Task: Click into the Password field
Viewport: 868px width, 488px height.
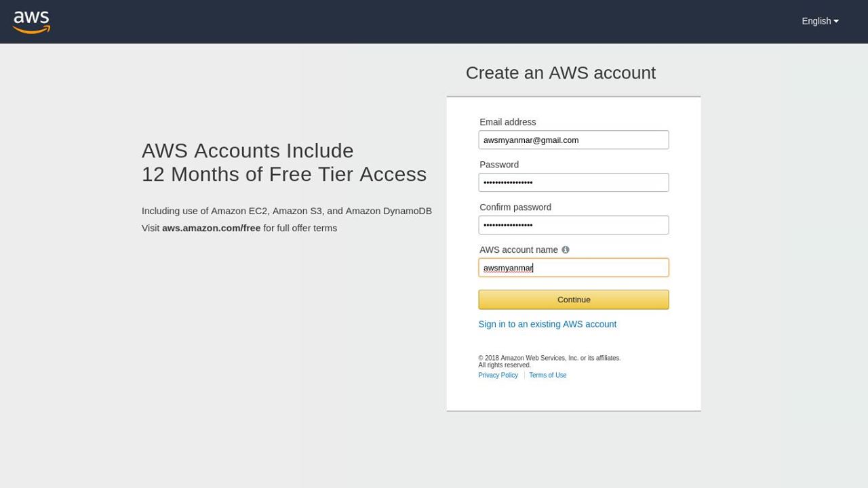Action: 573,182
